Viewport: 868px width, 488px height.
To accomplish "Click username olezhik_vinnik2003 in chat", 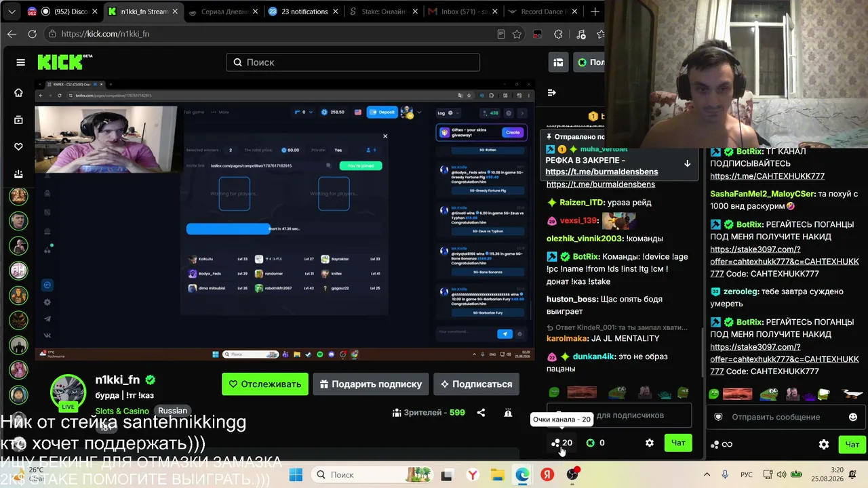I will (x=585, y=239).
